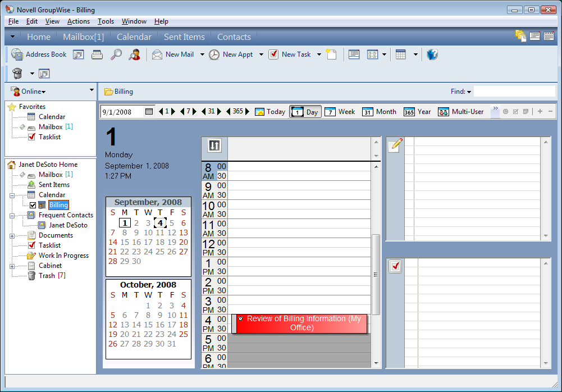Click the Find search input field
Viewport: 562px width, 392px height.
point(514,92)
